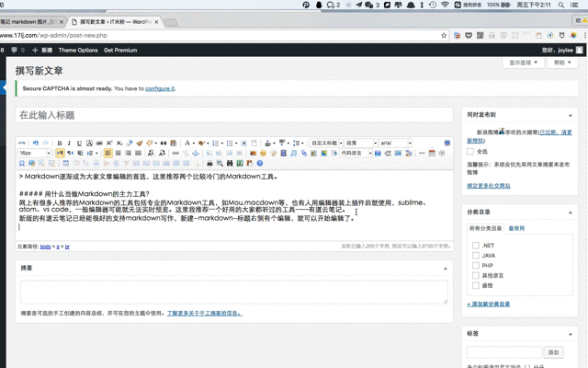
Task: Open the 了解更多关于手工摘要的信息 link
Action: pos(204,313)
